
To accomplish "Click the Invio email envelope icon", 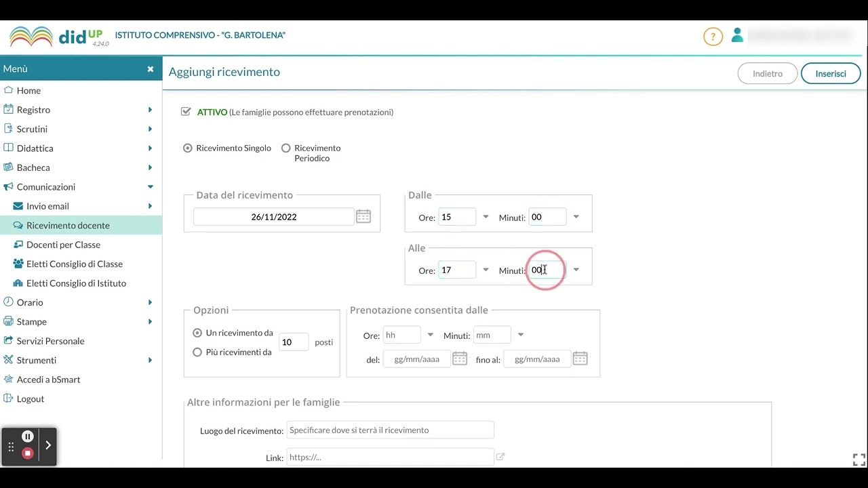I will tap(18, 206).
